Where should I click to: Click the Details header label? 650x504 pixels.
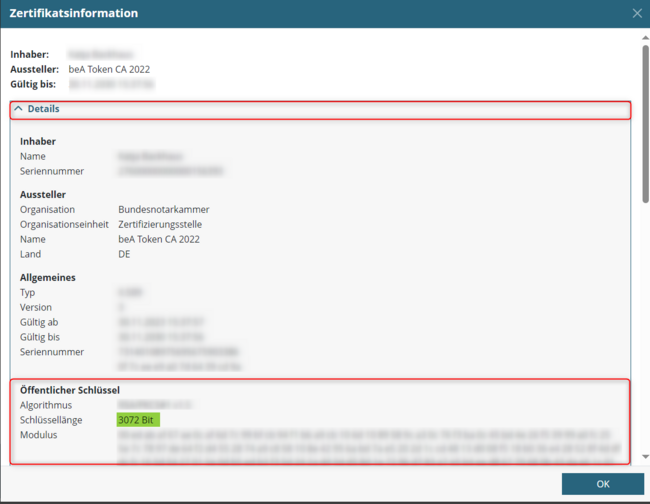pyautogui.click(x=43, y=109)
